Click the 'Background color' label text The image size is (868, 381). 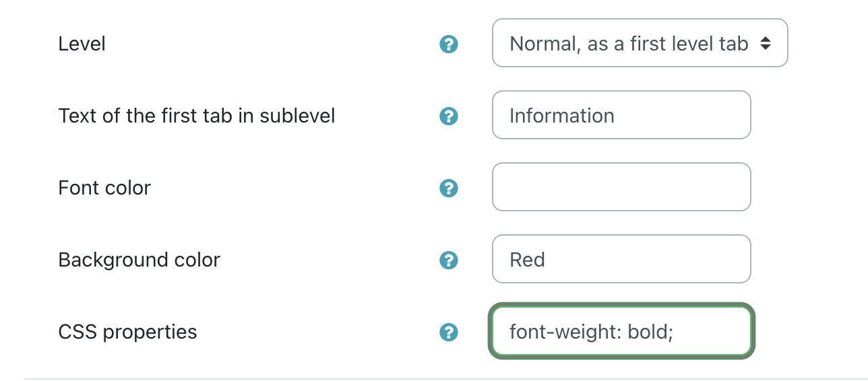pos(139,260)
